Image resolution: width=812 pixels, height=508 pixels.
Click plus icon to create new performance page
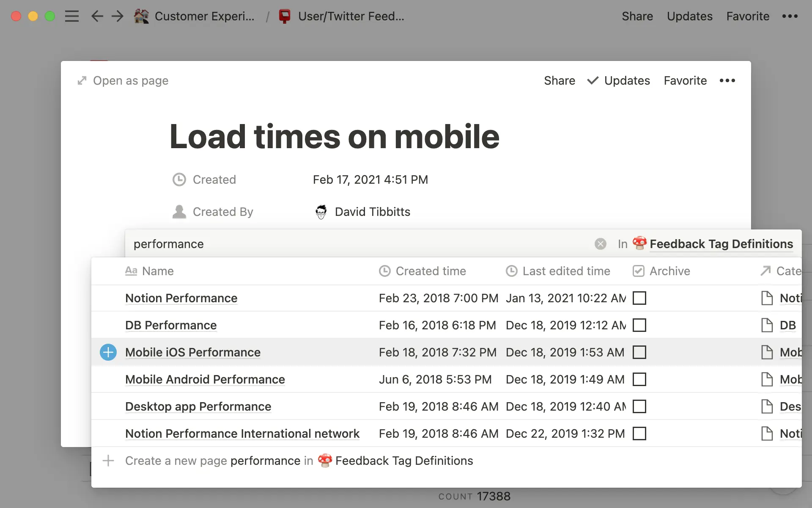[108, 461]
